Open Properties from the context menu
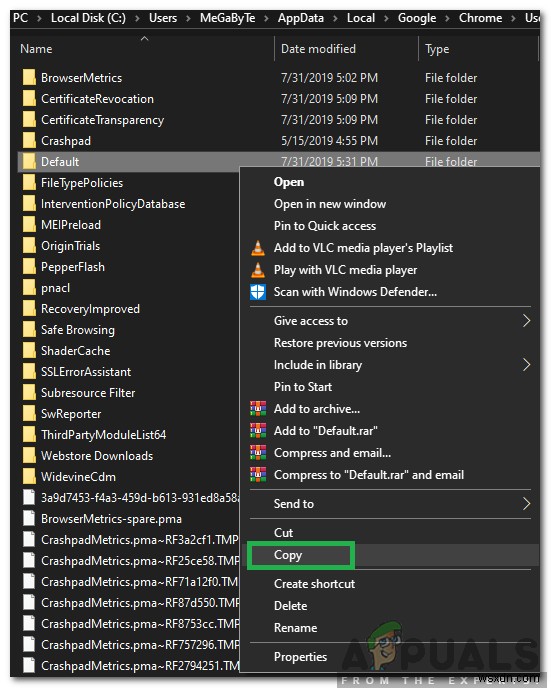551x688 pixels. [x=300, y=657]
